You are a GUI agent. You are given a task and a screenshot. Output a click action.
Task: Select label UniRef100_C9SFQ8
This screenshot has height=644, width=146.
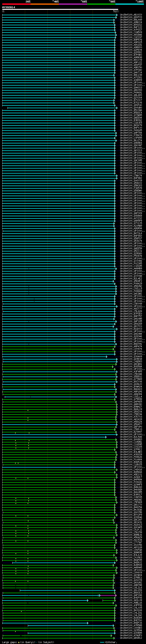coord(131,550)
